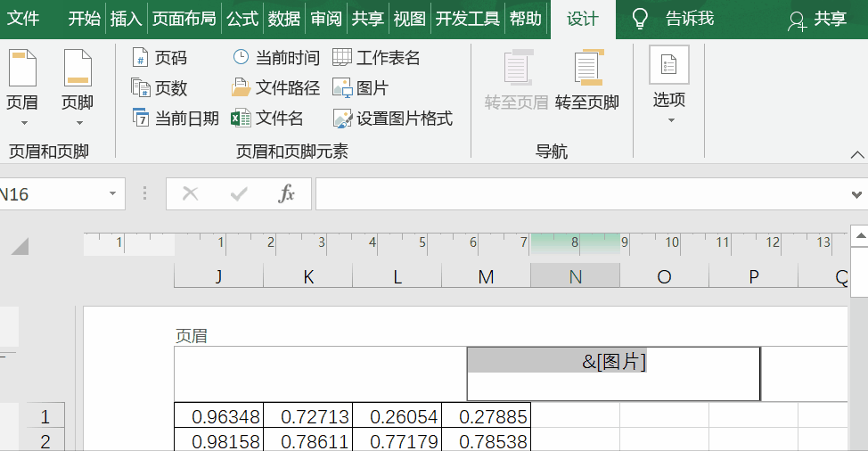Select row 1 header
Viewport: 868px width, 451px height.
tap(45, 416)
